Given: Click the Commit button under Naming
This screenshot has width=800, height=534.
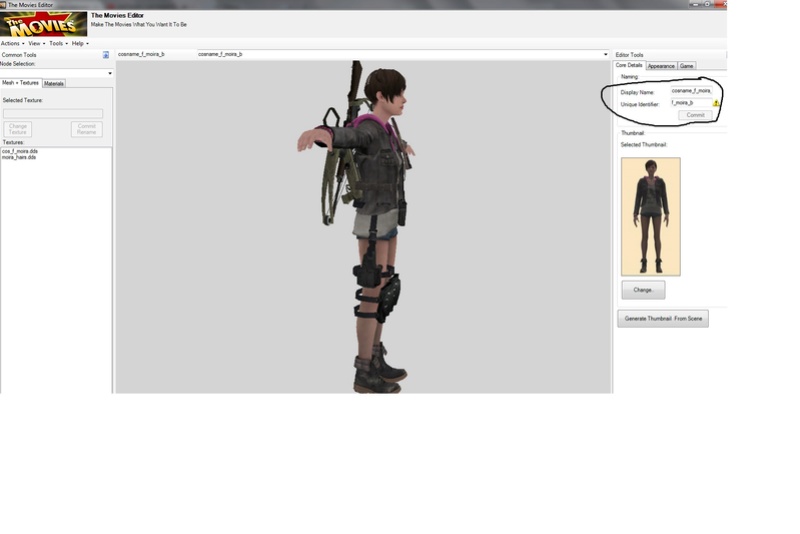Looking at the screenshot, I should pos(695,115).
